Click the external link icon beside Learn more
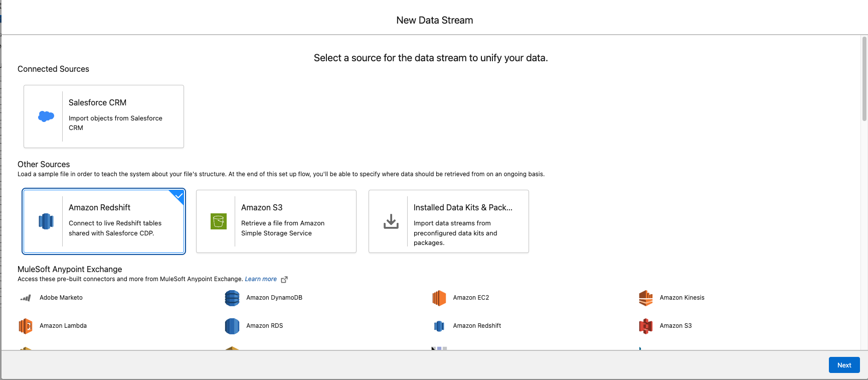Screen dimensions: 868x380 (x=284, y=280)
